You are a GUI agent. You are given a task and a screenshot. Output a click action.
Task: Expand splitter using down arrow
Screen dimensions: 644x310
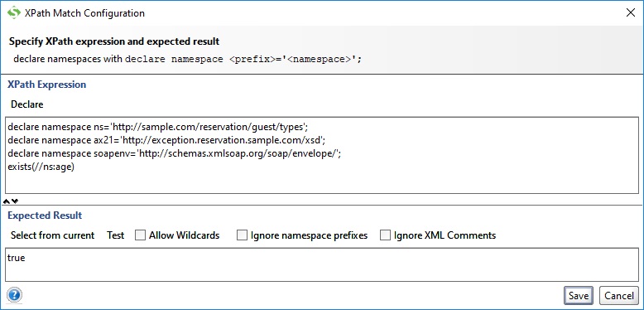(x=15, y=201)
